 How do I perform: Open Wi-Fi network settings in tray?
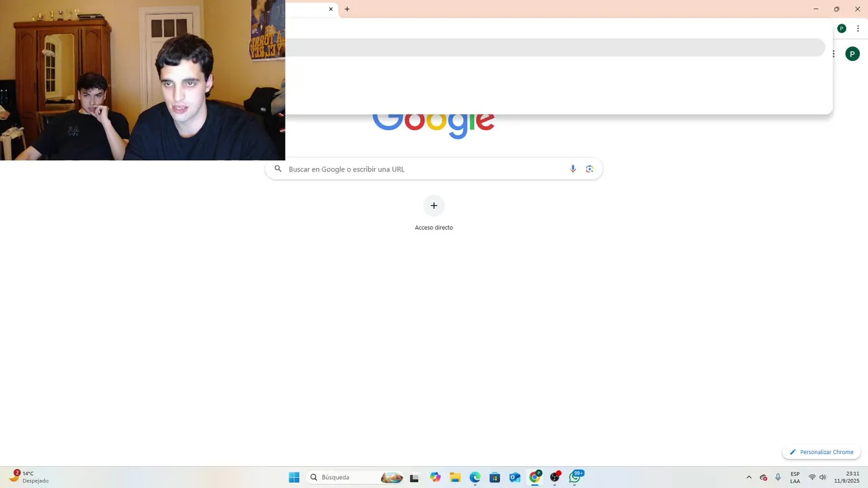[x=812, y=477]
